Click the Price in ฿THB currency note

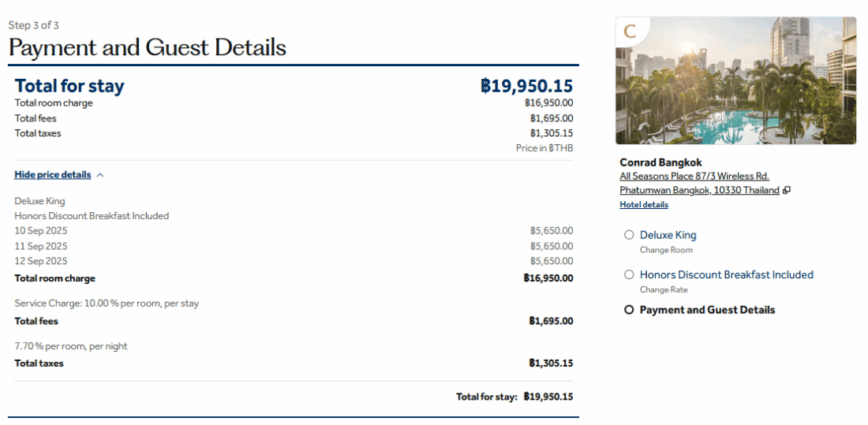coord(544,148)
